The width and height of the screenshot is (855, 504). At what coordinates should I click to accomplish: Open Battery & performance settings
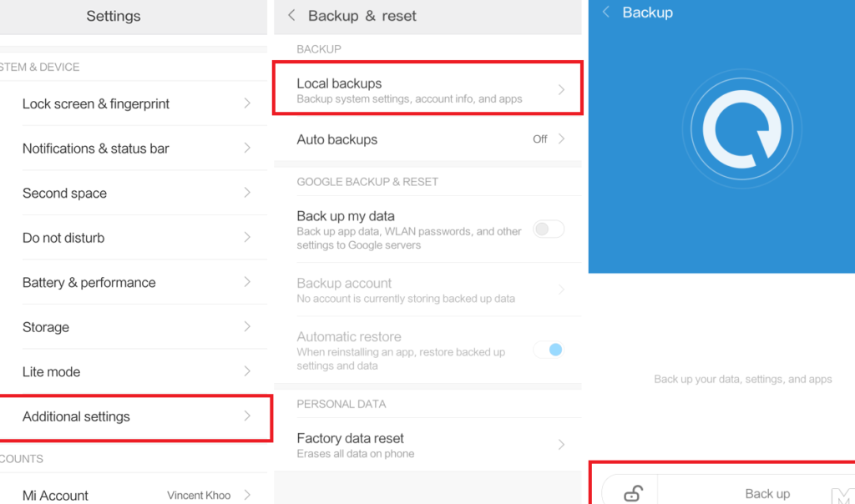(134, 282)
